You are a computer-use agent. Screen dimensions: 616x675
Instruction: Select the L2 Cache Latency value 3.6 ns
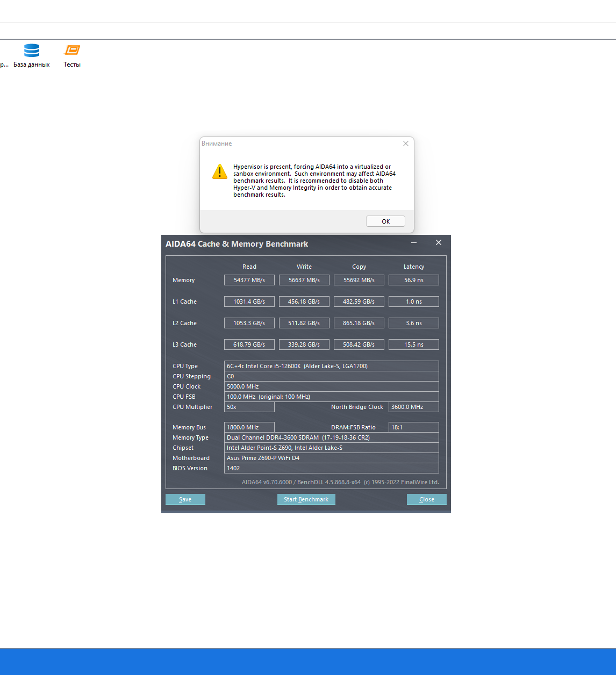click(x=414, y=323)
